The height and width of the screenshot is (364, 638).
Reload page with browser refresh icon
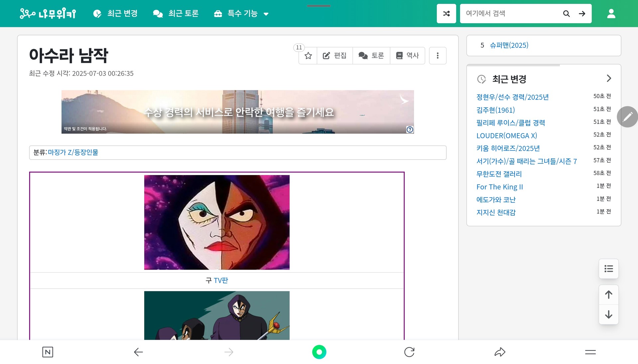(x=409, y=352)
